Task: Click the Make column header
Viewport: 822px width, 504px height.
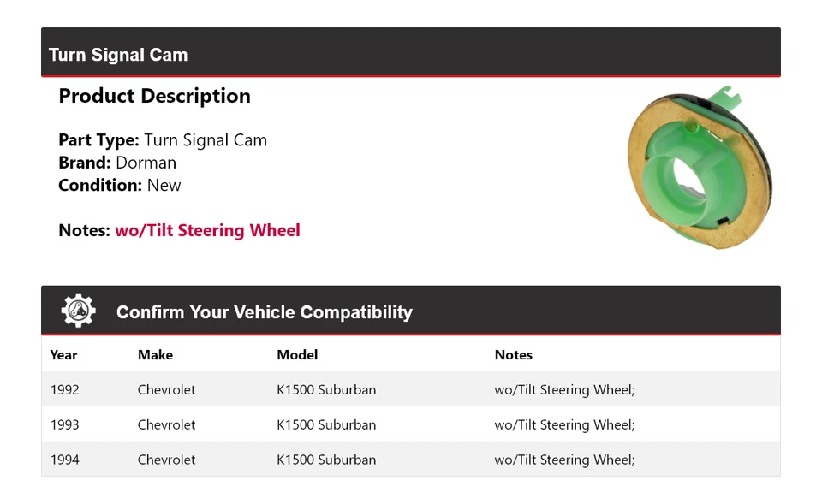Action: pyautogui.click(x=155, y=355)
